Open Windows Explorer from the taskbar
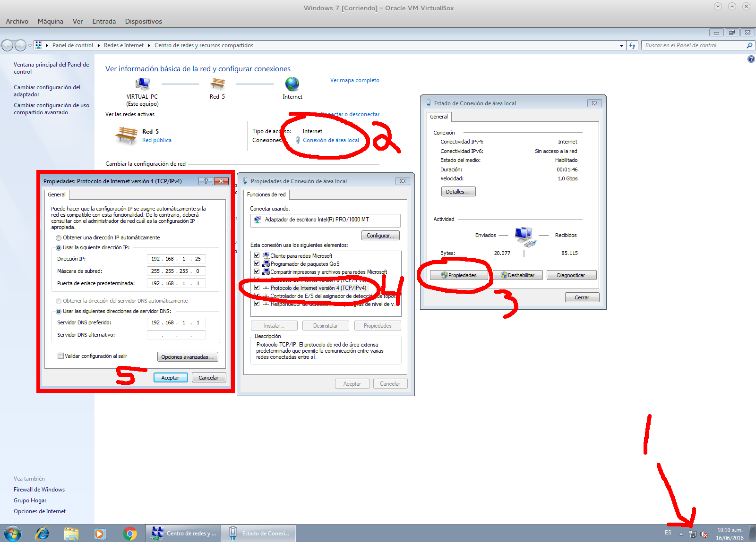 pyautogui.click(x=71, y=534)
